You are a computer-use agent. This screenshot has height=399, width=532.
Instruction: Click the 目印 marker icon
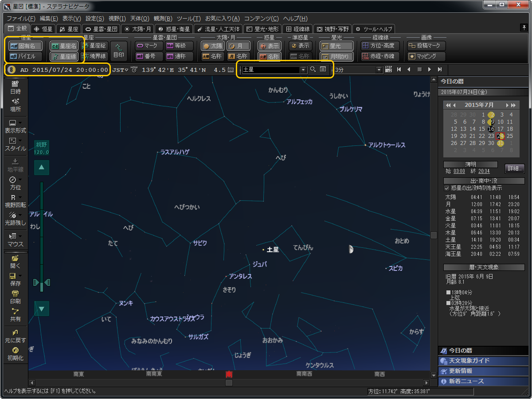point(119,51)
